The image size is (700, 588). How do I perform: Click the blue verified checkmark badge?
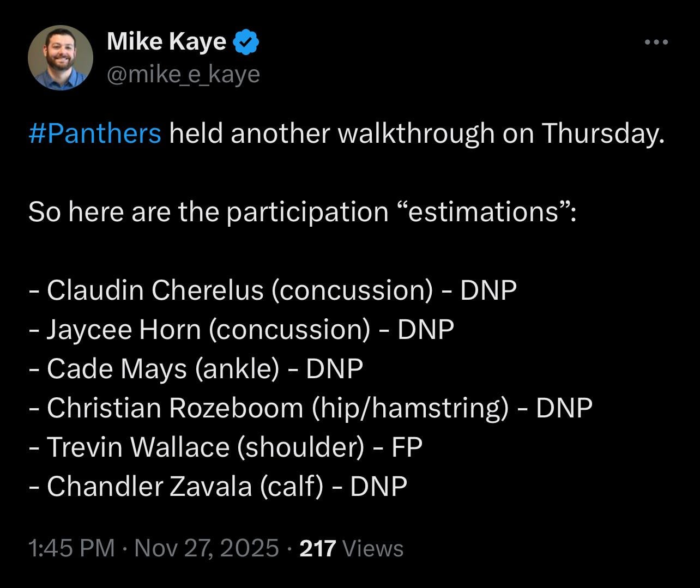pyautogui.click(x=245, y=43)
